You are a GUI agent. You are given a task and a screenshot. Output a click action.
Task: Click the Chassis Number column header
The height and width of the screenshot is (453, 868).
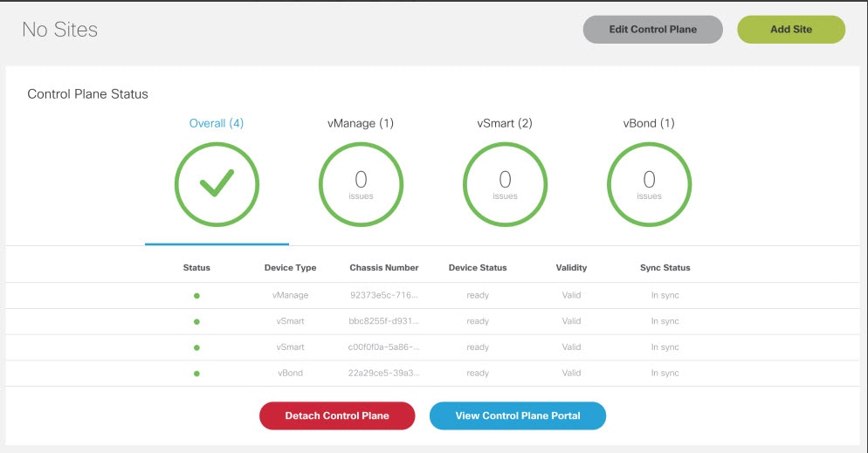click(x=383, y=268)
